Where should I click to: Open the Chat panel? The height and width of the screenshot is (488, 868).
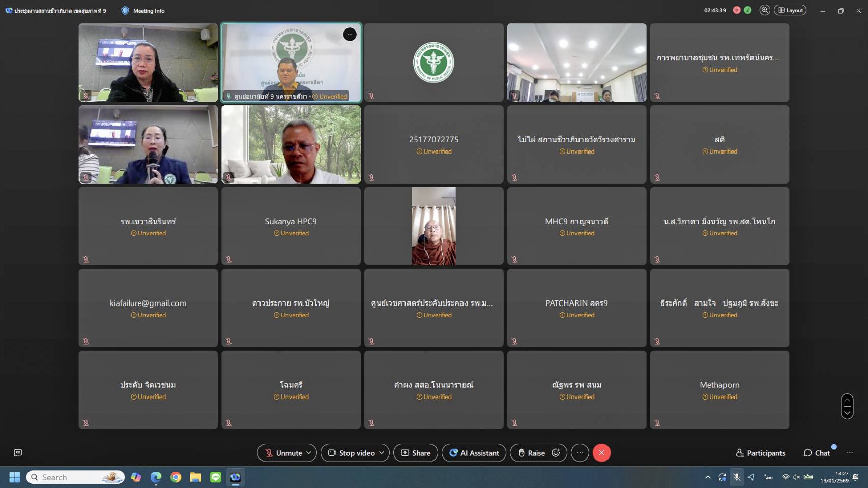tap(817, 453)
